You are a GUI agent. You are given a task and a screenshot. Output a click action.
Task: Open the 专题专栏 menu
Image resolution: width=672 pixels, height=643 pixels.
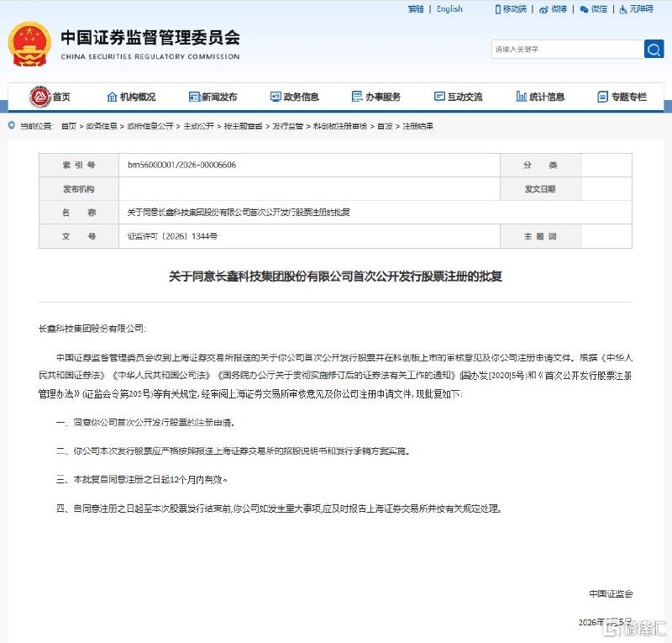tap(628, 97)
